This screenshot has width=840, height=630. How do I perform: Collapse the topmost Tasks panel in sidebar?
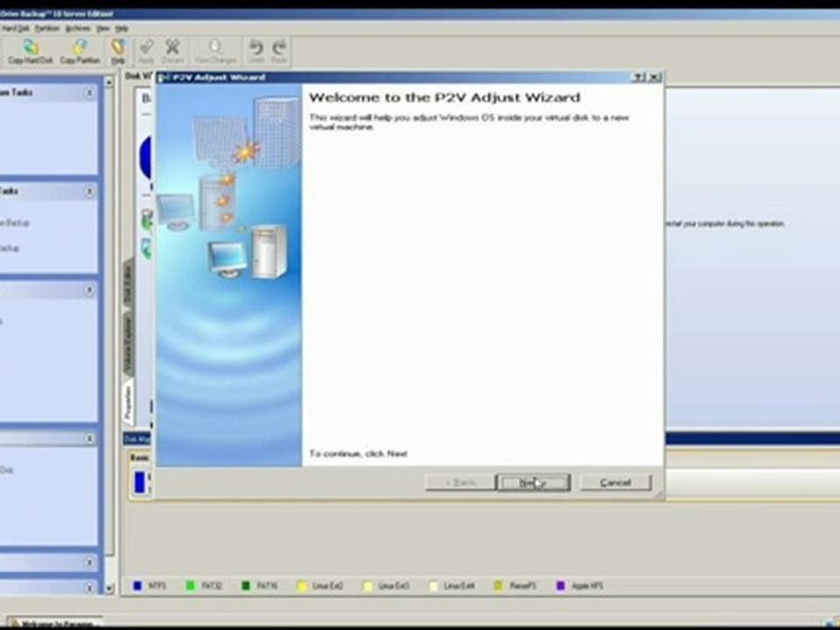89,93
